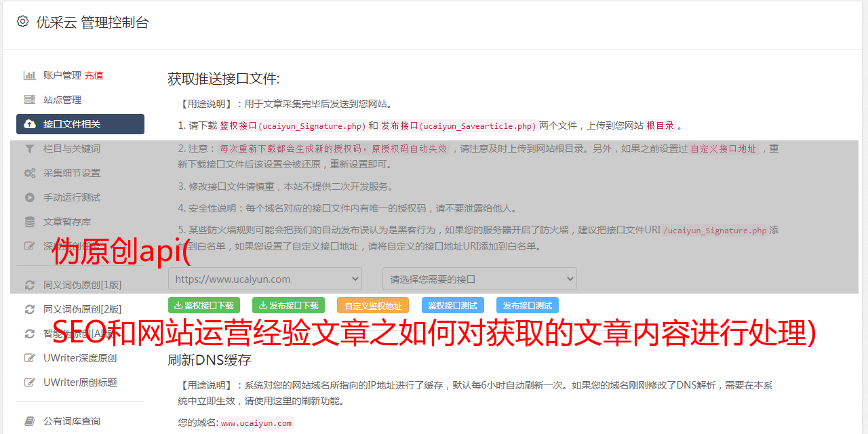Click the green 发布接口下载 button
Image resolution: width=868 pixels, height=434 pixels.
click(x=288, y=305)
